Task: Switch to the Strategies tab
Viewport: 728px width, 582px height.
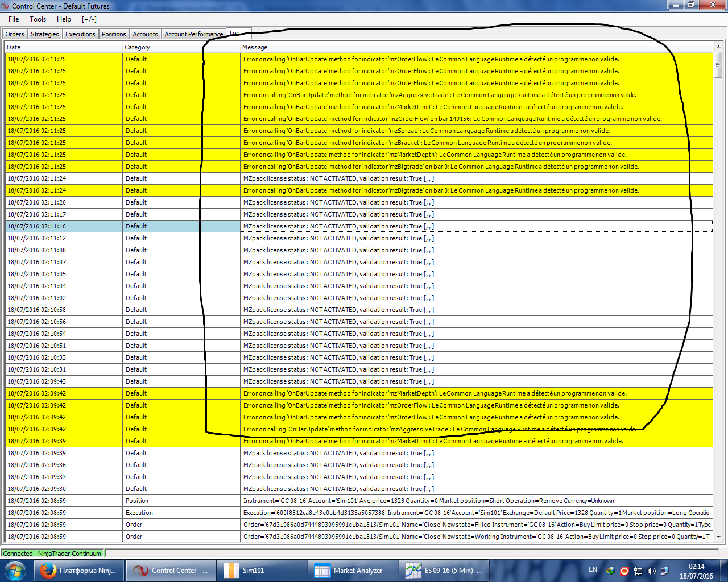Action: pos(45,34)
